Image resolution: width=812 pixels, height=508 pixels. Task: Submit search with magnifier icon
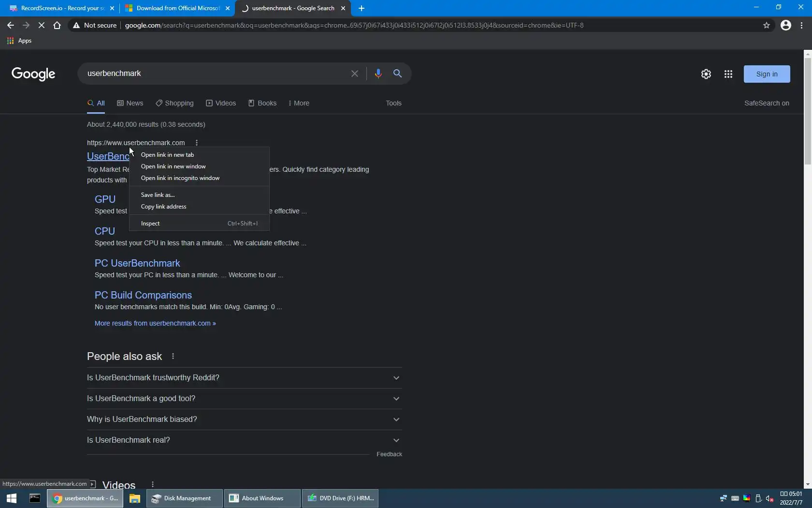397,74
